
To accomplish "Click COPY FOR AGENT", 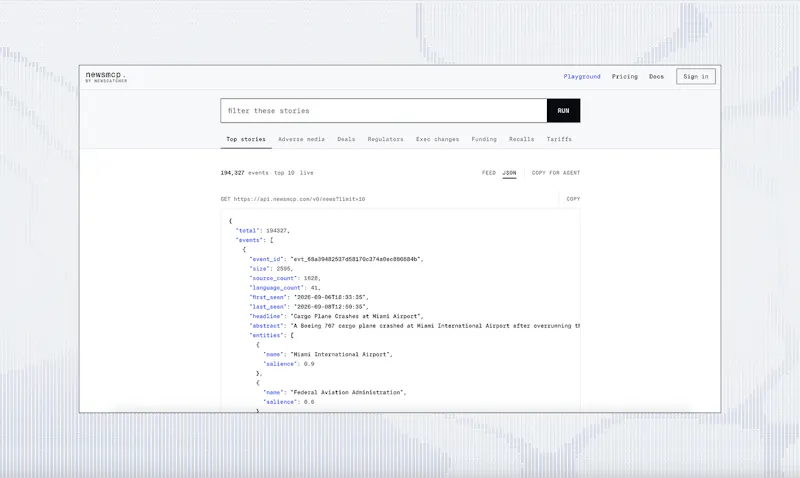I will coord(556,173).
